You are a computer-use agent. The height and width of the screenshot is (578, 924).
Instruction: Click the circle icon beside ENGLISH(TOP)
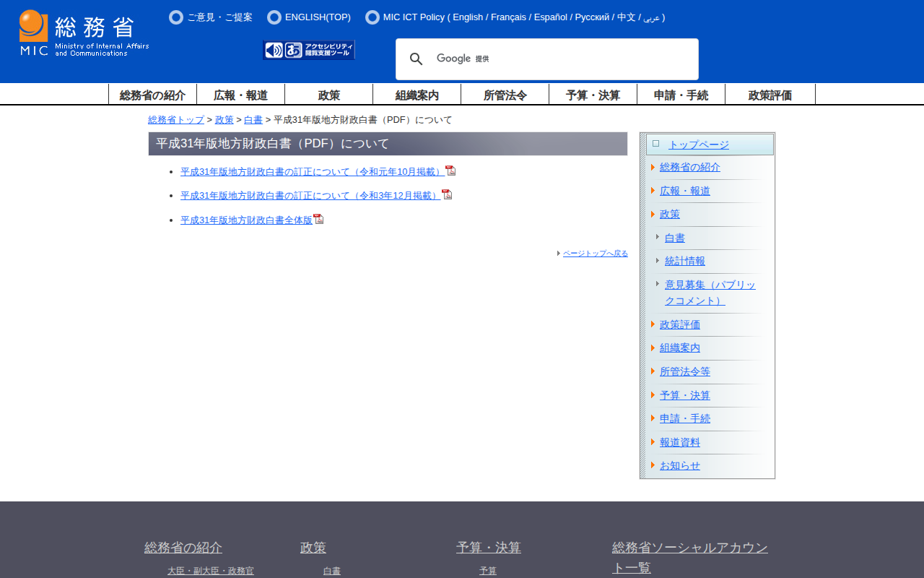pyautogui.click(x=274, y=17)
